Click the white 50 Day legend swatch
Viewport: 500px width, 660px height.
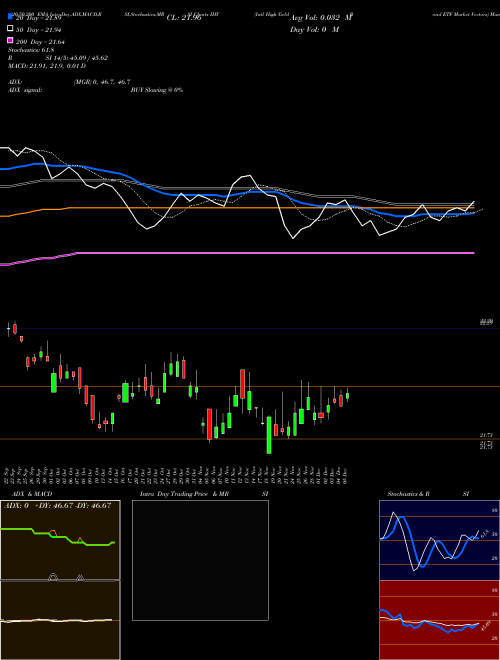pyautogui.click(x=10, y=29)
